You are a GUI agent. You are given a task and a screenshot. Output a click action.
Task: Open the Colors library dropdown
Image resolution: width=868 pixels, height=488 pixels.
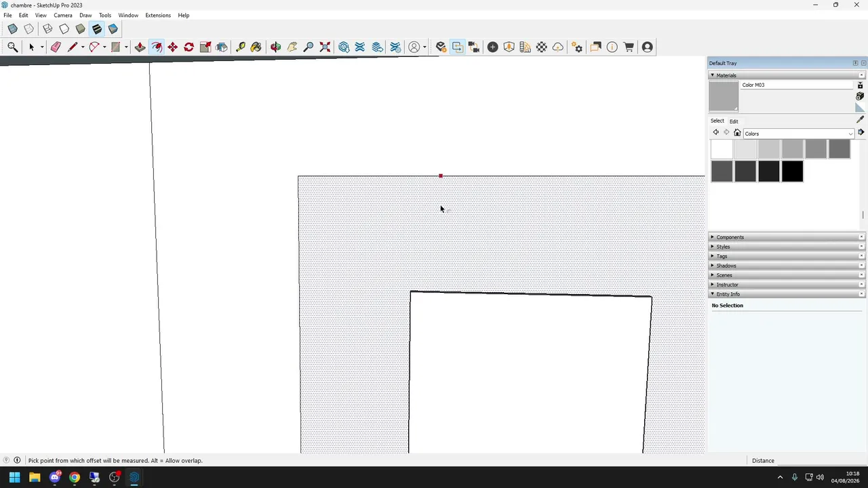(799, 134)
